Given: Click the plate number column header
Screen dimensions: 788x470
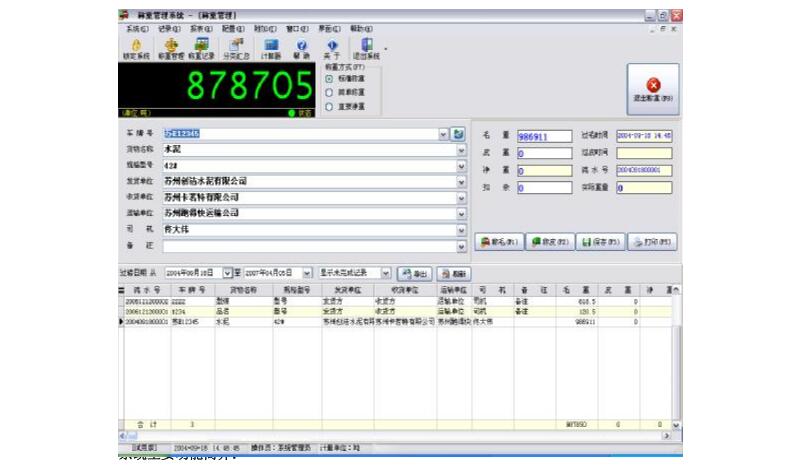Looking at the screenshot, I should (192, 290).
